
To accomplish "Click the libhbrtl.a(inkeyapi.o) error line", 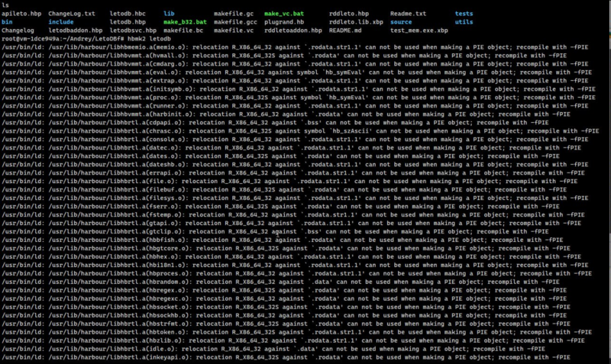I will 286,357.
